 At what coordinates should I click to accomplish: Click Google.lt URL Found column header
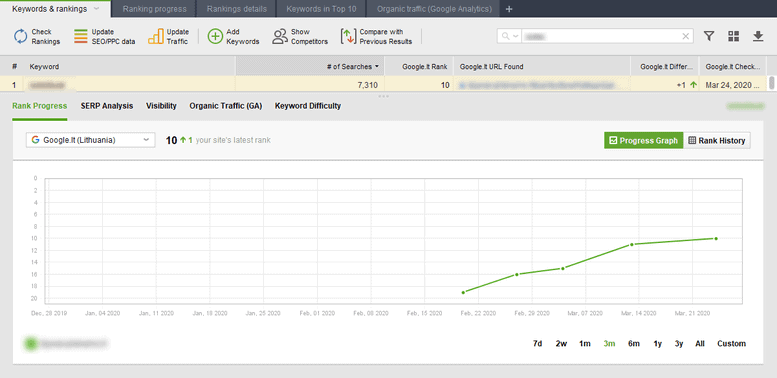542,66
